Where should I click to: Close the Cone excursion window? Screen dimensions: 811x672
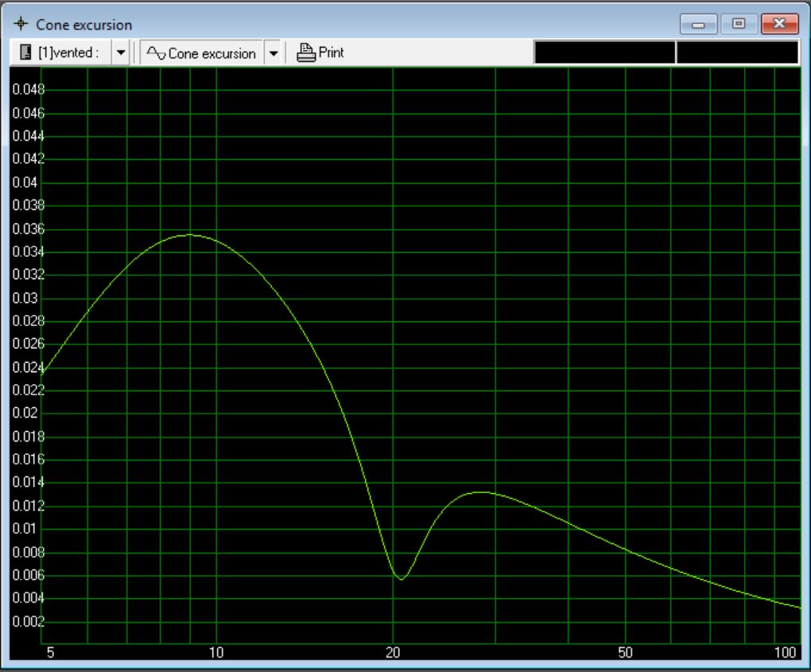(779, 24)
